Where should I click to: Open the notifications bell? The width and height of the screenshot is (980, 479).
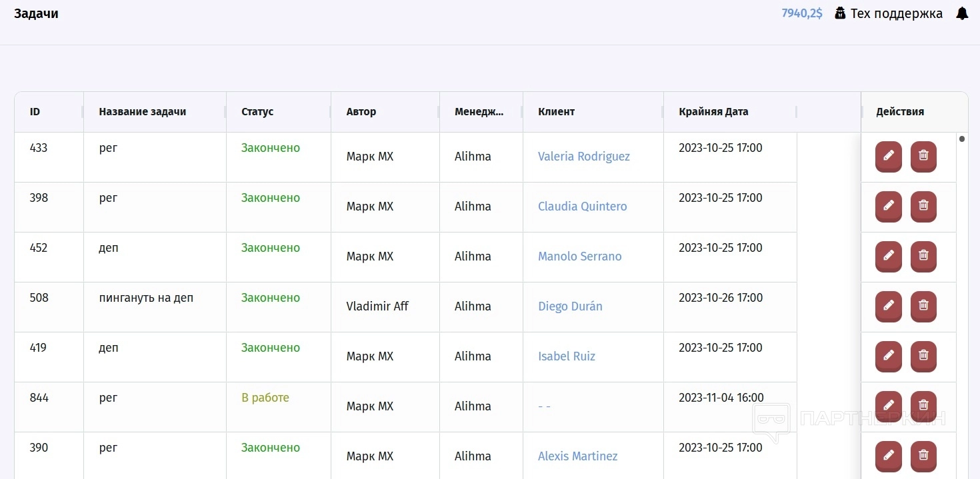point(961,13)
